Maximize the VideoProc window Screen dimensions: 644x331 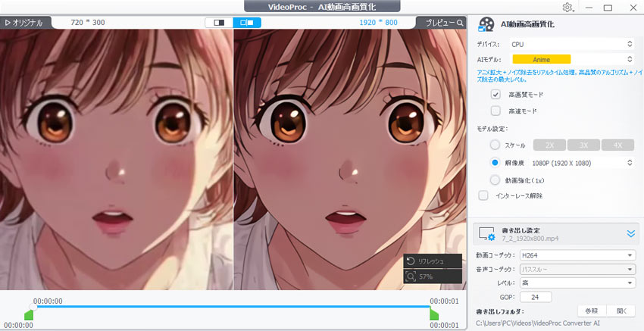608,8
